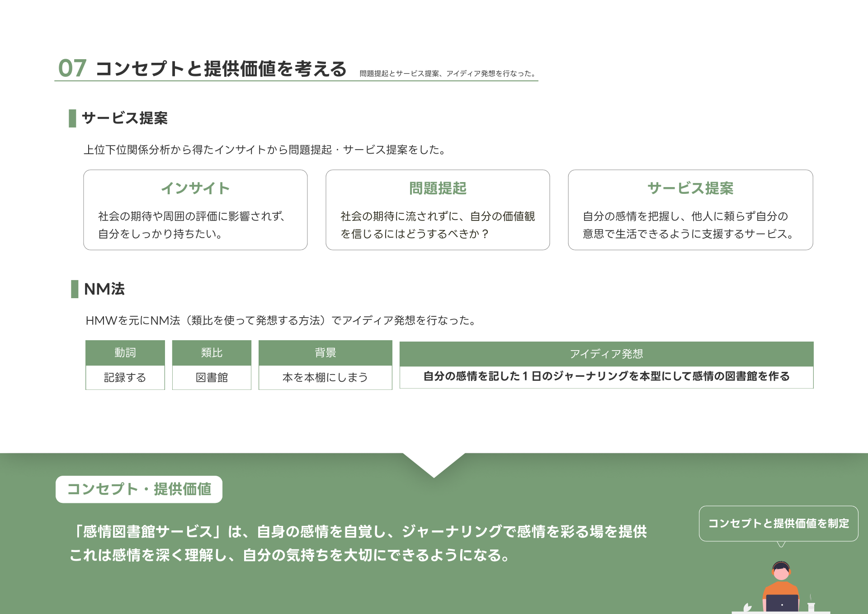Click the 図書館 cell
Screen dimensions: 868x614
(x=212, y=377)
